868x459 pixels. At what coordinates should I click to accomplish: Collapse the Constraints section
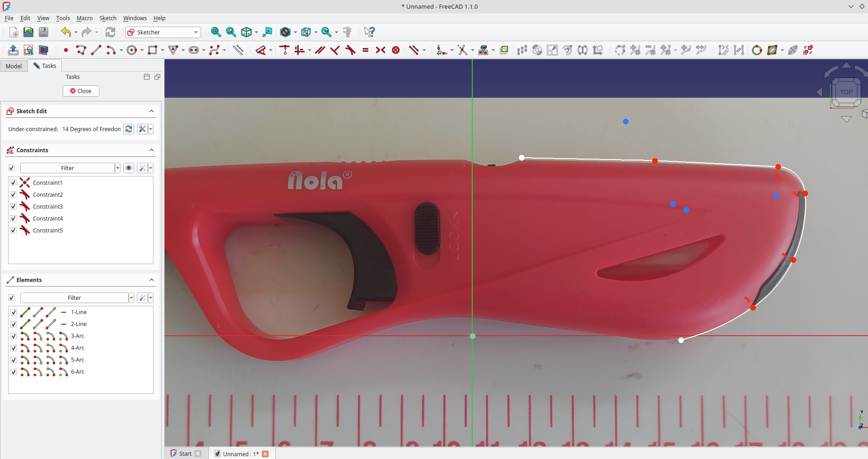(x=152, y=150)
